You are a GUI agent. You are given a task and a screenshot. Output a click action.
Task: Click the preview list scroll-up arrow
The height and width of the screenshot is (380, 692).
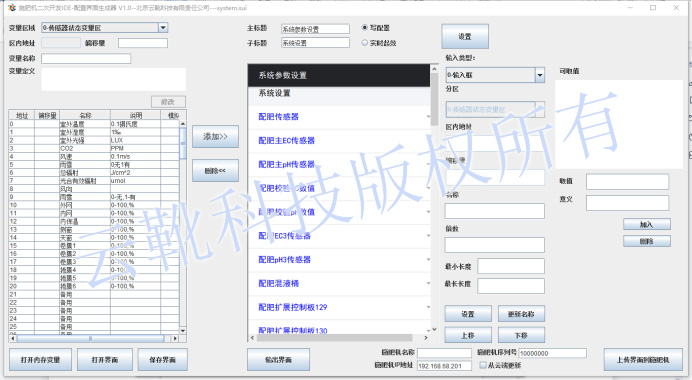(x=434, y=69)
